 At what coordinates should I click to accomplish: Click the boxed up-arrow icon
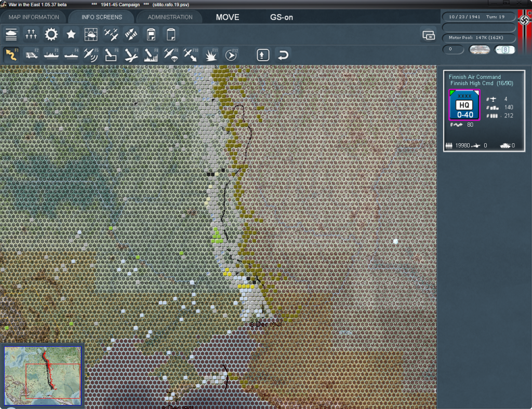click(x=263, y=55)
